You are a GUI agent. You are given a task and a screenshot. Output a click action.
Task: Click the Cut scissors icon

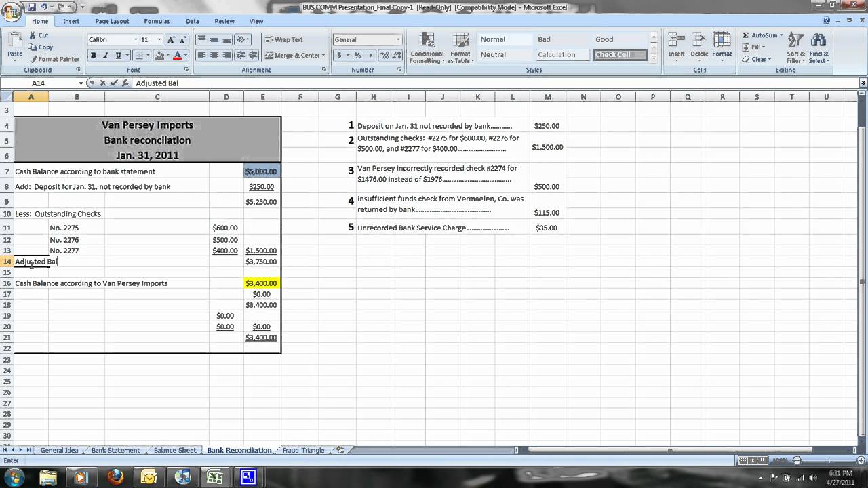click(33, 35)
